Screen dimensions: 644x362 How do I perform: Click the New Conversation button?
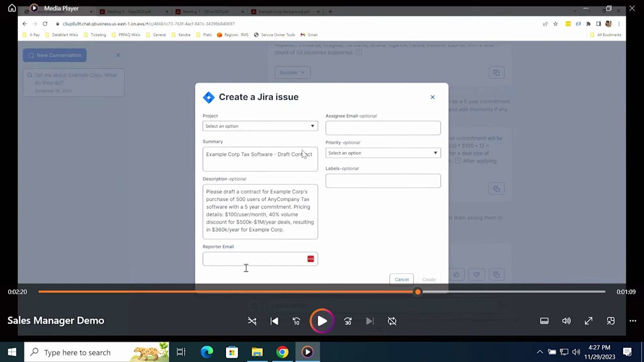[x=55, y=55]
